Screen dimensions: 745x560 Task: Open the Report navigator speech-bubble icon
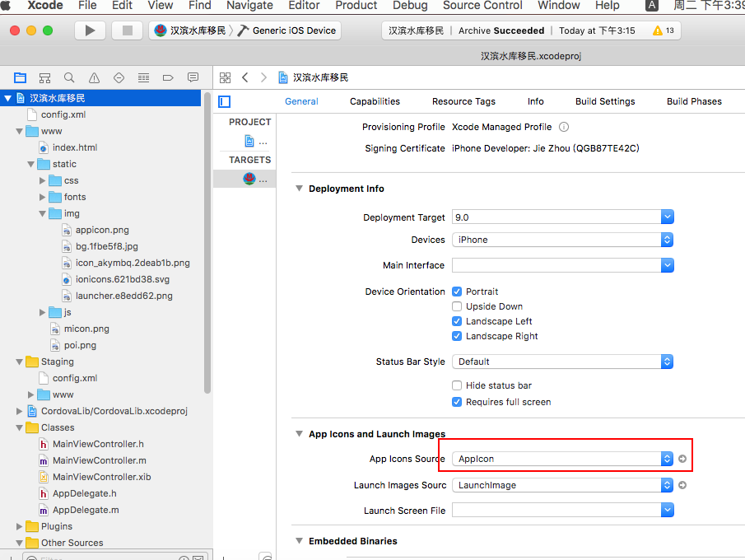(x=193, y=77)
